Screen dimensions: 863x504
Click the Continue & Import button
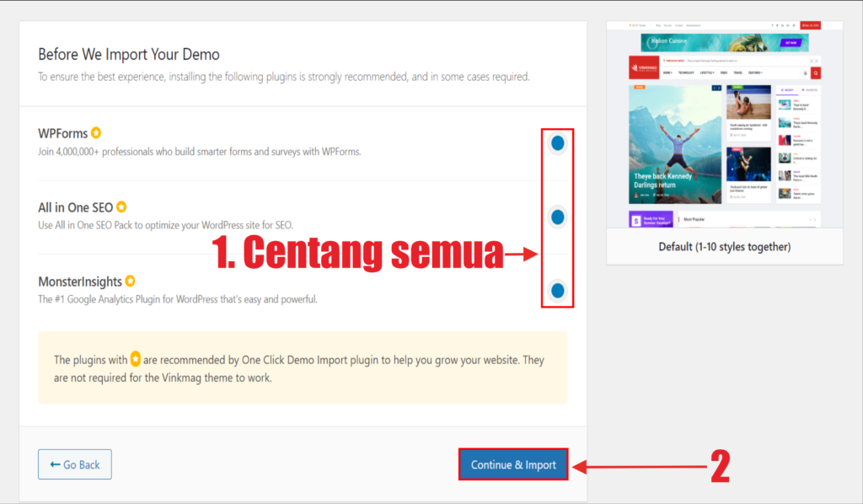click(x=513, y=464)
